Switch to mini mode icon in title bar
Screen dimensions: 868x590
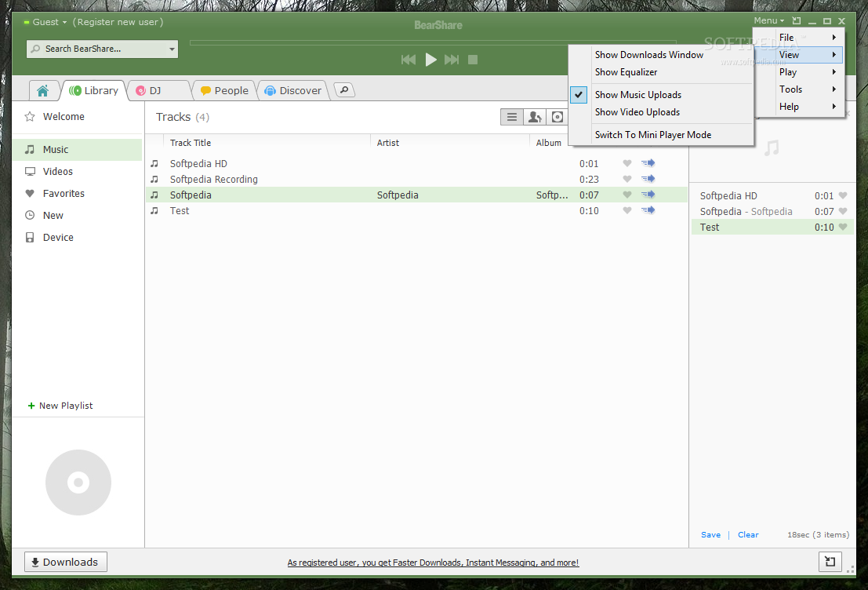tap(796, 20)
